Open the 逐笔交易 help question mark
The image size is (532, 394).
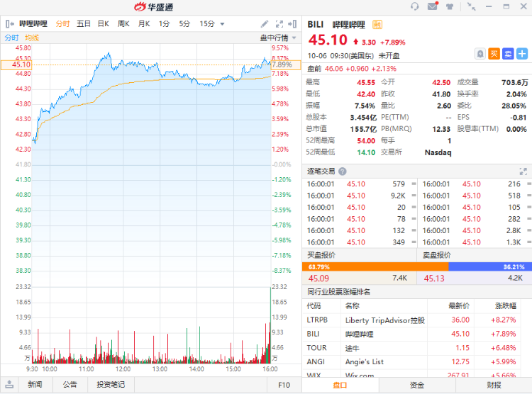pyautogui.click(x=343, y=171)
